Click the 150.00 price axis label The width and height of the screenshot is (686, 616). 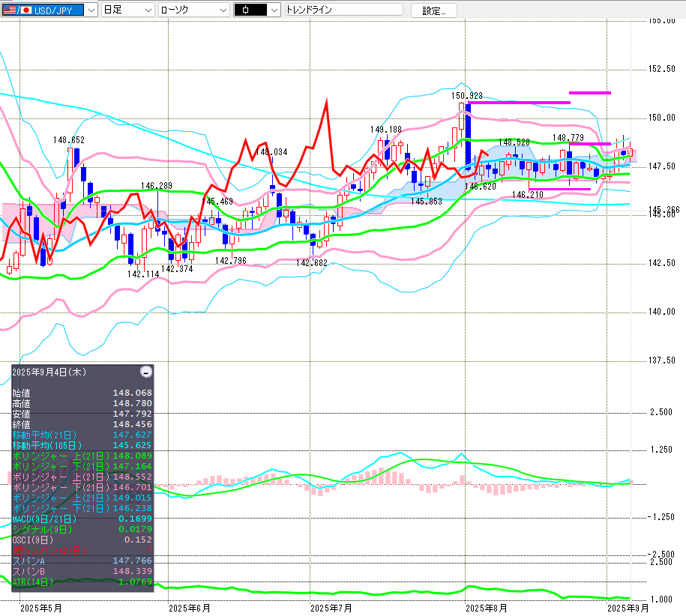pyautogui.click(x=661, y=118)
